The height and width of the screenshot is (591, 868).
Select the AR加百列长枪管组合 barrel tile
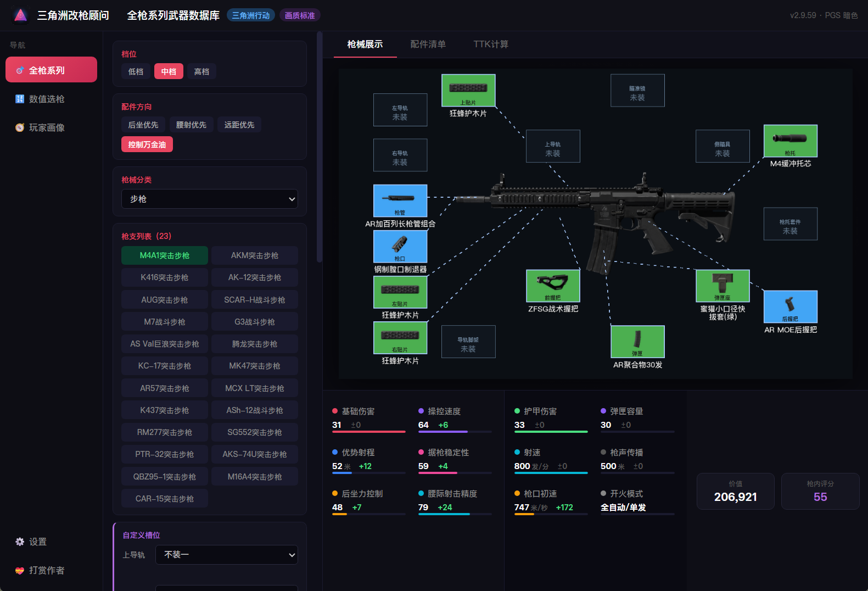coord(400,200)
